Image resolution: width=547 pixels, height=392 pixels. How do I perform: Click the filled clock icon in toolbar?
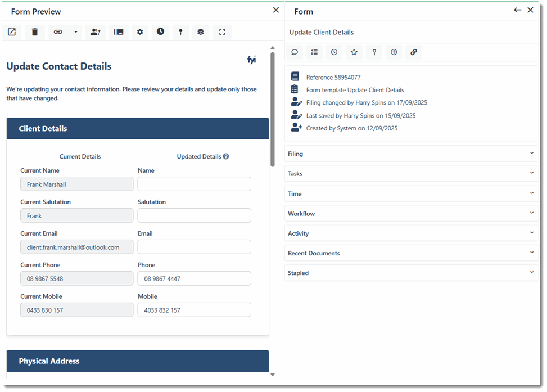tap(160, 31)
